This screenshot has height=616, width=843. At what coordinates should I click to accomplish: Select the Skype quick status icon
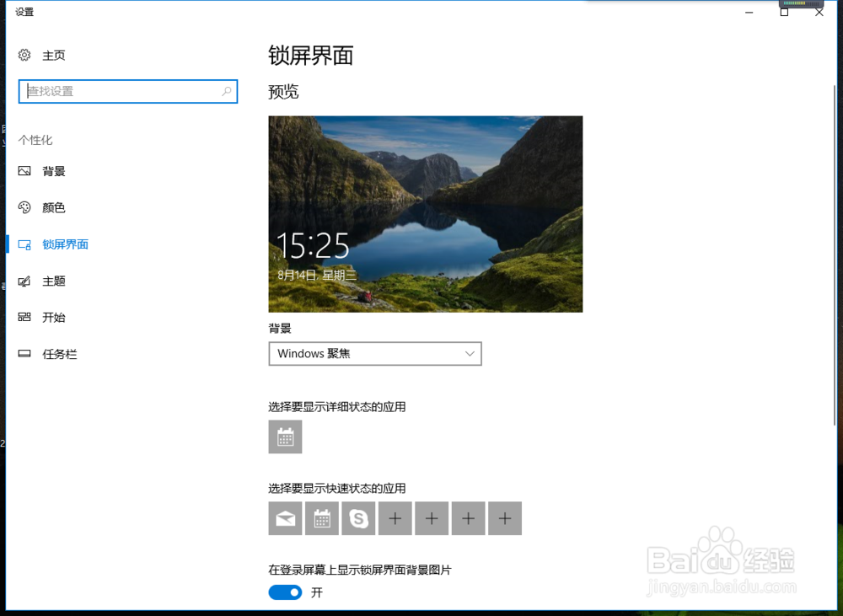358,518
